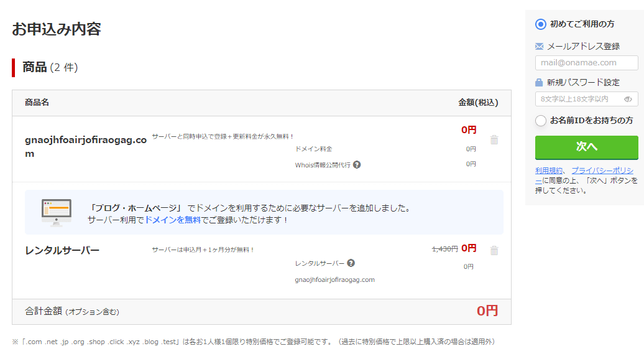The width and height of the screenshot is (644, 346).
Task: Click the lock icon by 新規パスワード設定
Action: [539, 83]
